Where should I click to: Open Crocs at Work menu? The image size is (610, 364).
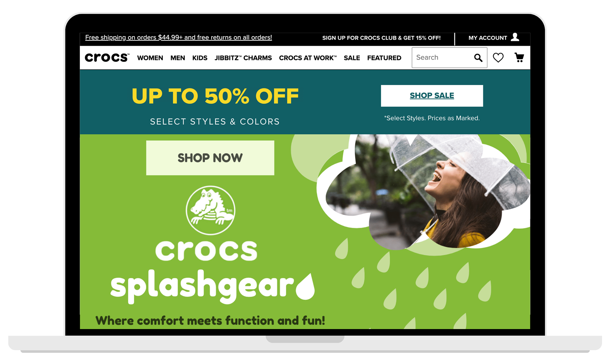pyautogui.click(x=308, y=58)
